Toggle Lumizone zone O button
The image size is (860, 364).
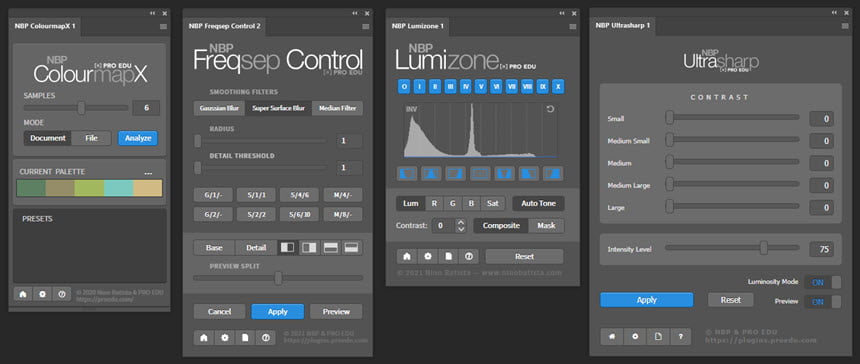(405, 87)
